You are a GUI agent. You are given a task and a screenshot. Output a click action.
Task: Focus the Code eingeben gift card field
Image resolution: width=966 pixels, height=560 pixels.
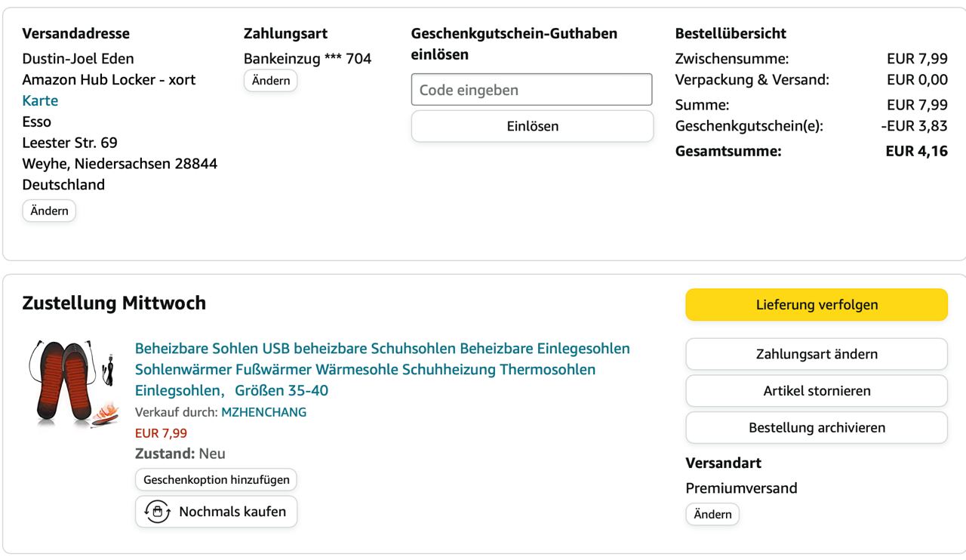pos(531,90)
